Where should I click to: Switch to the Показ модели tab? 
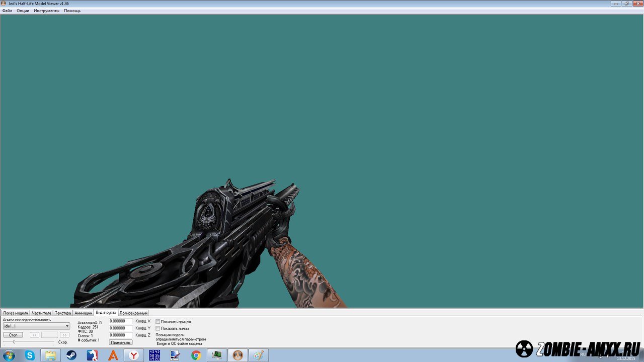pyautogui.click(x=16, y=313)
